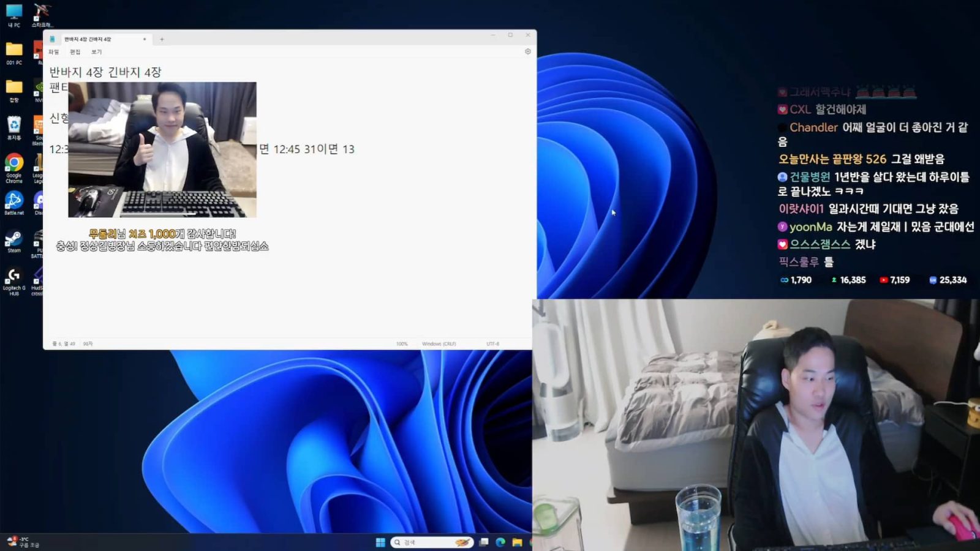Viewport: 980px width, 551px height.
Task: Open Notepad settings gear icon
Action: (527, 51)
